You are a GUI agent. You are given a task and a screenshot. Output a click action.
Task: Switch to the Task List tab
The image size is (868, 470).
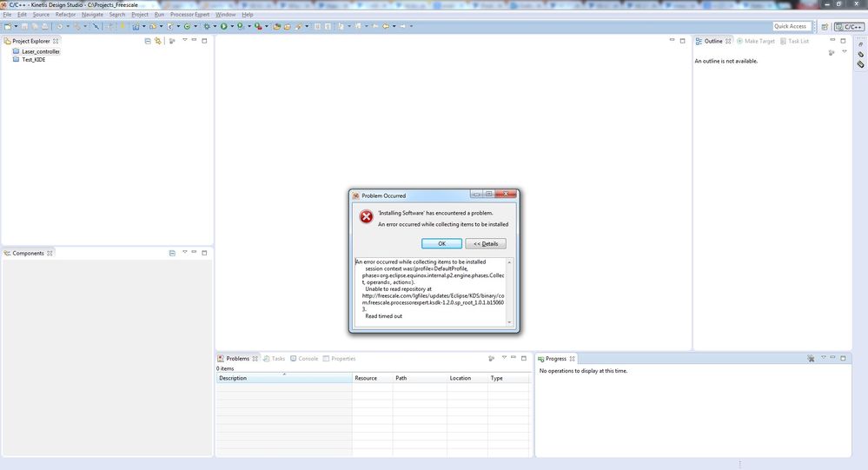coord(794,41)
